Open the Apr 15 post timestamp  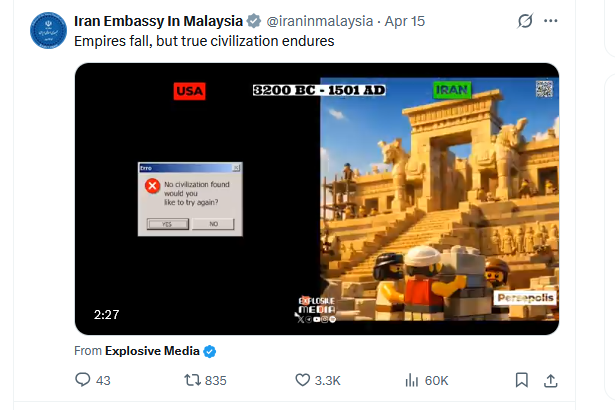coord(404,21)
